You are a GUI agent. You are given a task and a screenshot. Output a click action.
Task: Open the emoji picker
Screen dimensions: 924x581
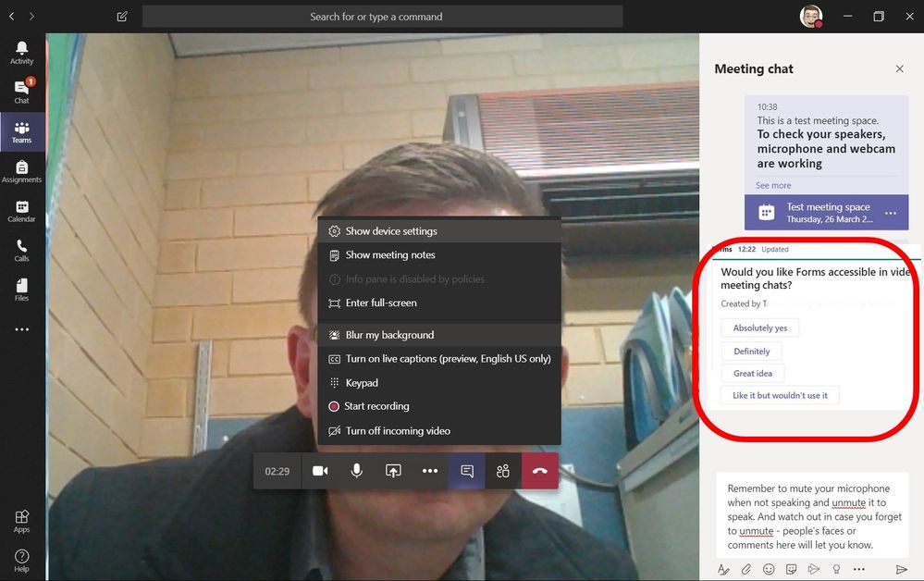(769, 569)
